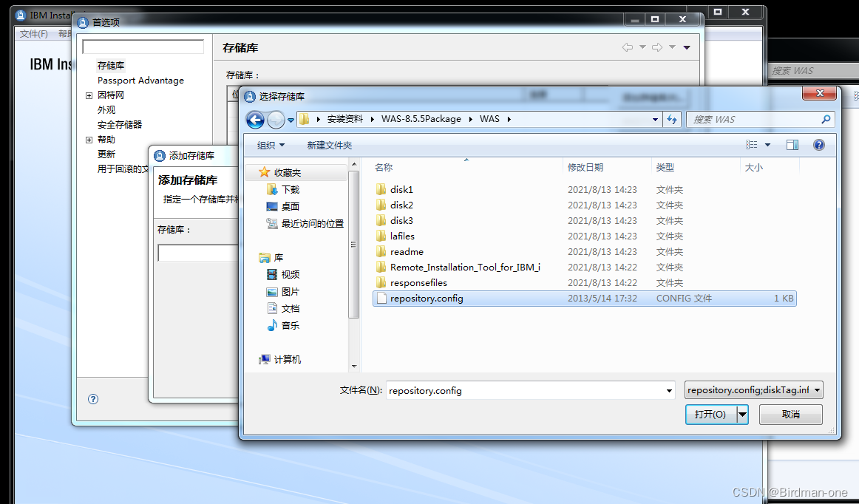Viewport: 859px width, 504px height.
Task: Open 文件(F) menu in IBM Installation Manager
Action: pos(34,34)
